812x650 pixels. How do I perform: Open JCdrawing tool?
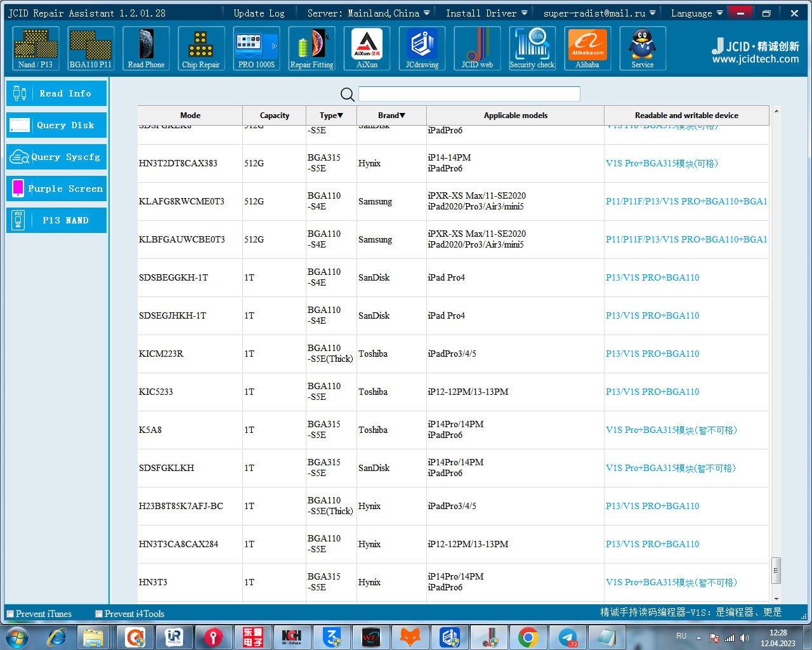422,48
